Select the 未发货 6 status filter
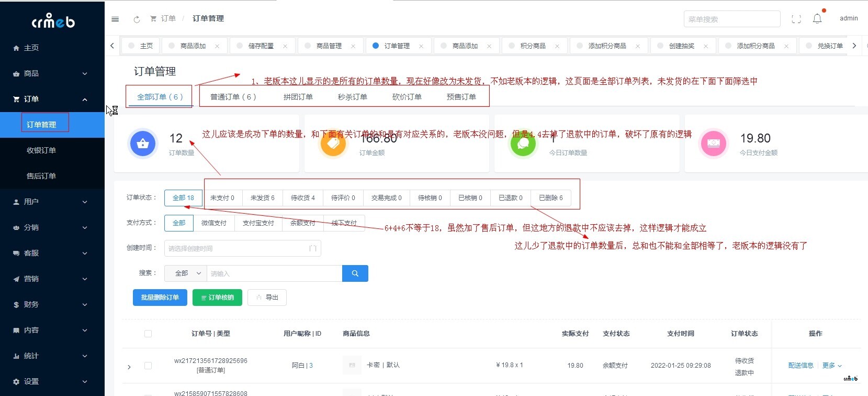Viewport: 868px width, 396px height. (x=262, y=198)
